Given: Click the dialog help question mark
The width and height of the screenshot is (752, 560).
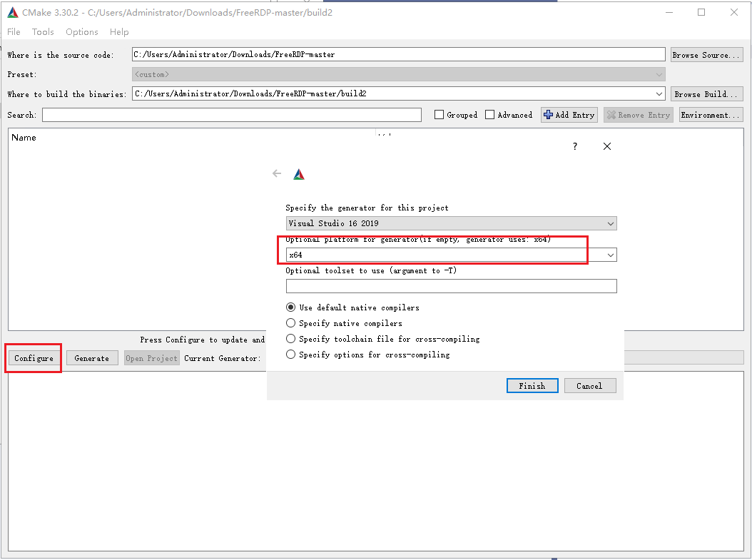Looking at the screenshot, I should [575, 146].
